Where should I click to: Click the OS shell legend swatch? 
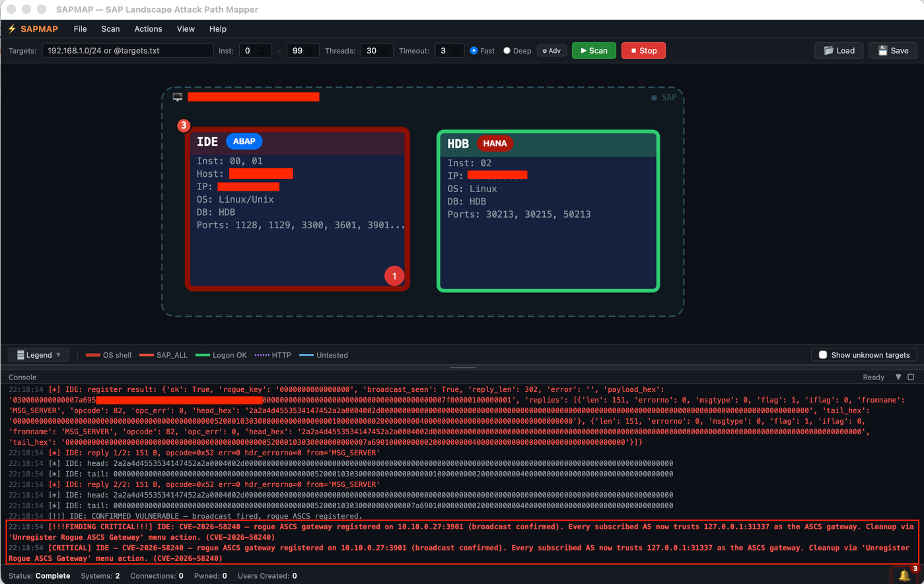tap(93, 355)
